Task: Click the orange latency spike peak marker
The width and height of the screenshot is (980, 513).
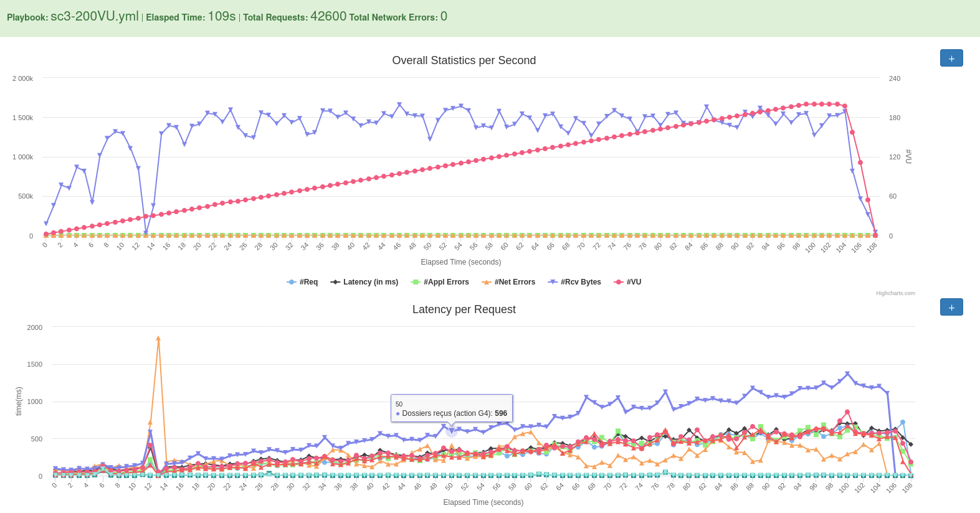Action: coord(158,339)
